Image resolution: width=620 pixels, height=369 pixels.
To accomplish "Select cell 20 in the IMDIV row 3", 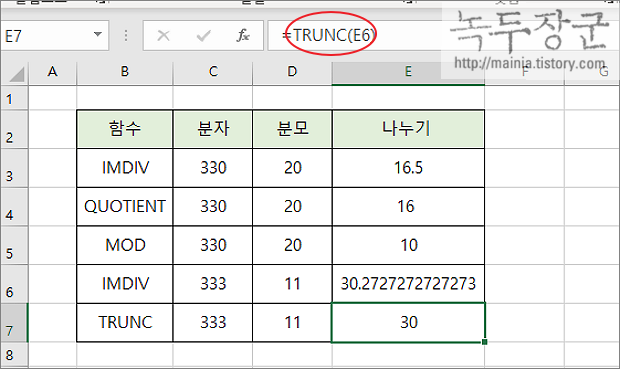I will click(292, 168).
